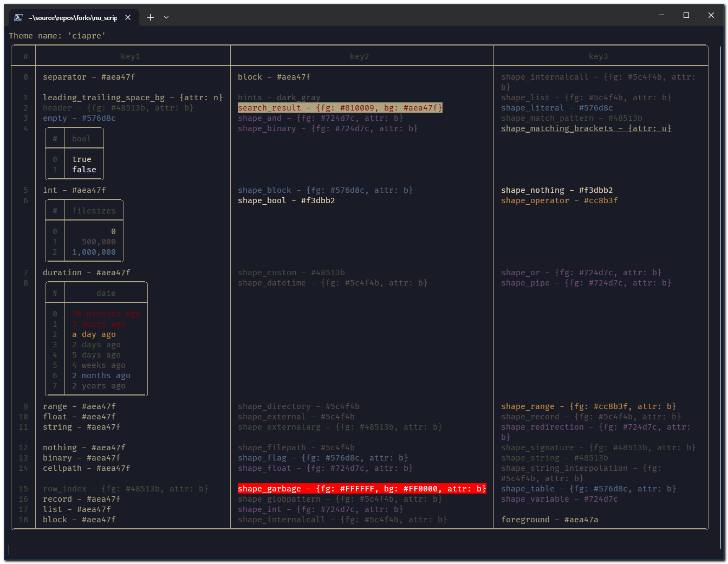The image size is (728, 564).
Task: Click the 'cellpath - #aea47f' row
Action: pos(87,468)
